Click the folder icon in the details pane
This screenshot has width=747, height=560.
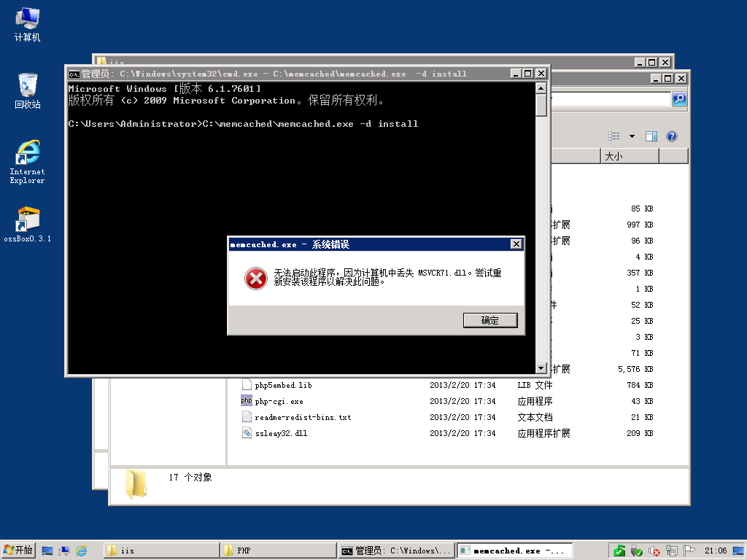(x=136, y=484)
